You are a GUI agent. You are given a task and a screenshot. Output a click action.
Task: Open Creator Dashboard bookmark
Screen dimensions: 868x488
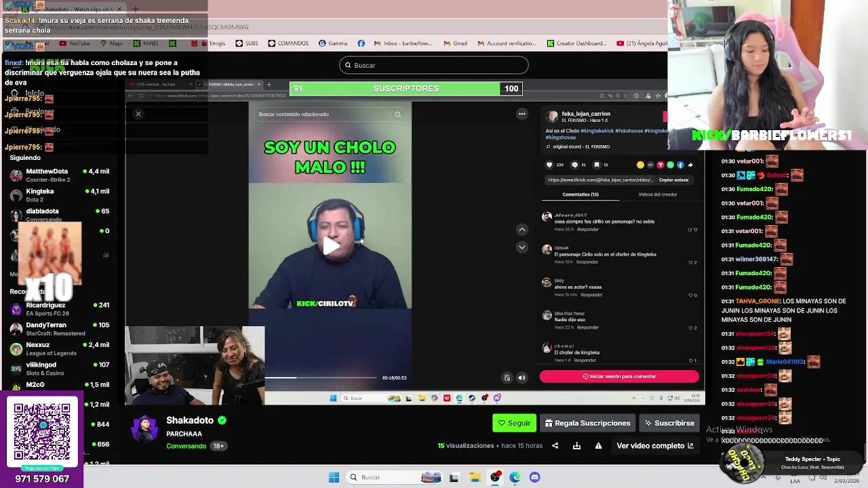point(576,43)
